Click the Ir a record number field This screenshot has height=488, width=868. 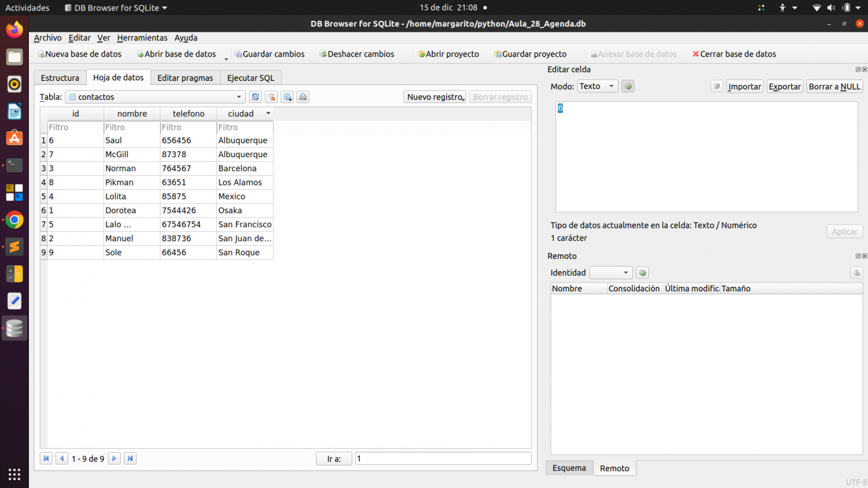[443, 459]
